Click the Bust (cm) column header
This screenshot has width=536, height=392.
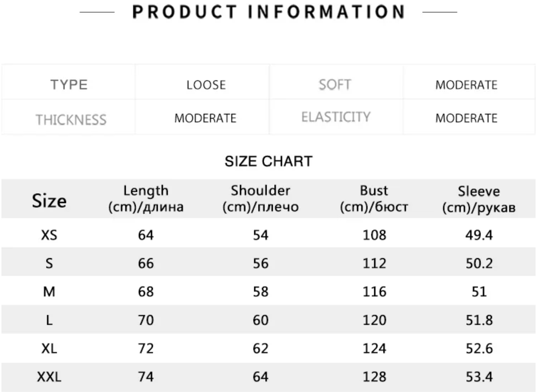(374, 199)
